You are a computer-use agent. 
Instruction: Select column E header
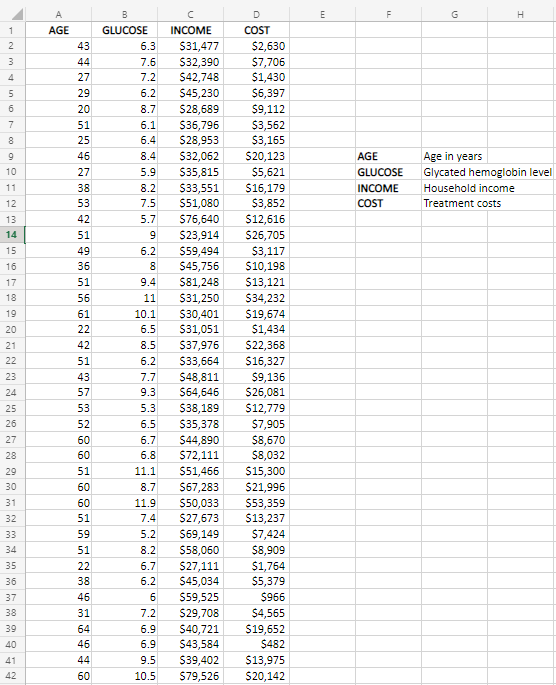[x=322, y=14]
